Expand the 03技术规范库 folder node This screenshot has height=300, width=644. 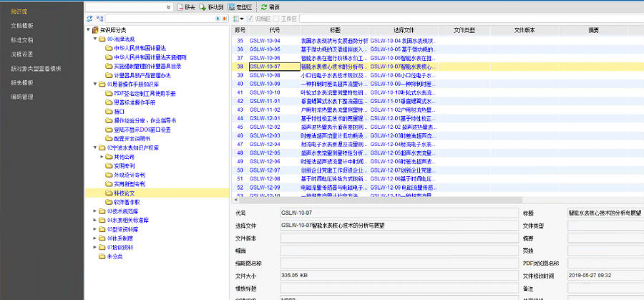97,211
